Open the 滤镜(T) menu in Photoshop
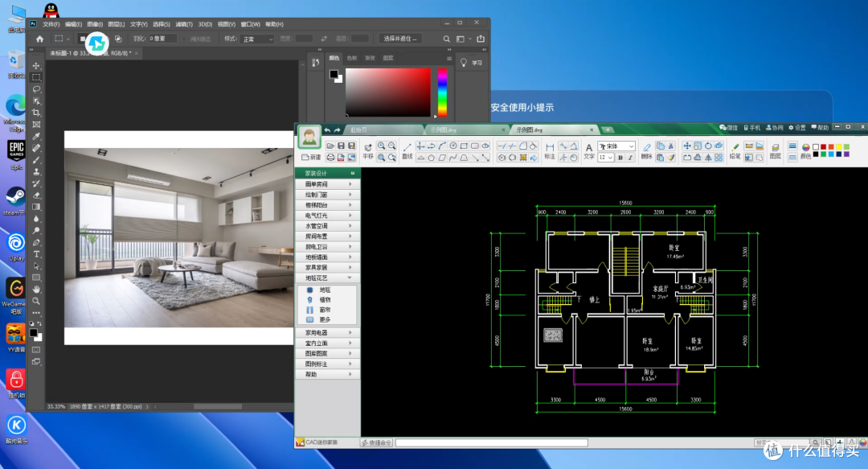Image resolution: width=868 pixels, height=469 pixels. click(184, 24)
